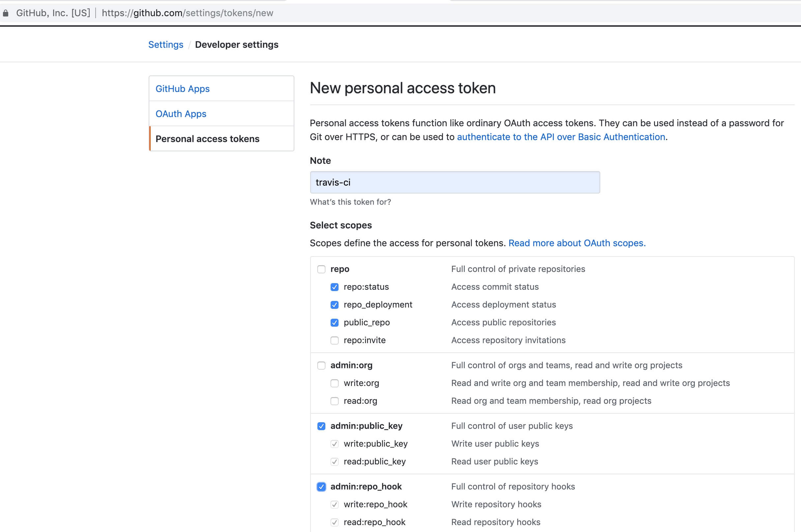Uncheck the admin:repo_hook scope
The width and height of the screenshot is (801, 532).
point(321,487)
